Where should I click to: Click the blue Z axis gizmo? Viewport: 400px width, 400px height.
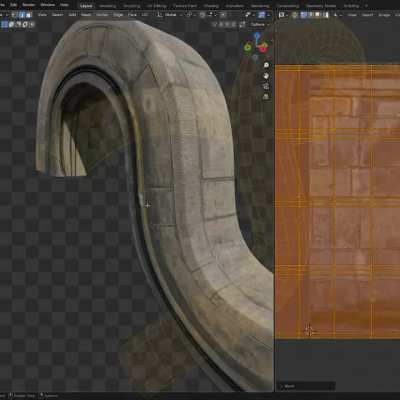pos(257,35)
